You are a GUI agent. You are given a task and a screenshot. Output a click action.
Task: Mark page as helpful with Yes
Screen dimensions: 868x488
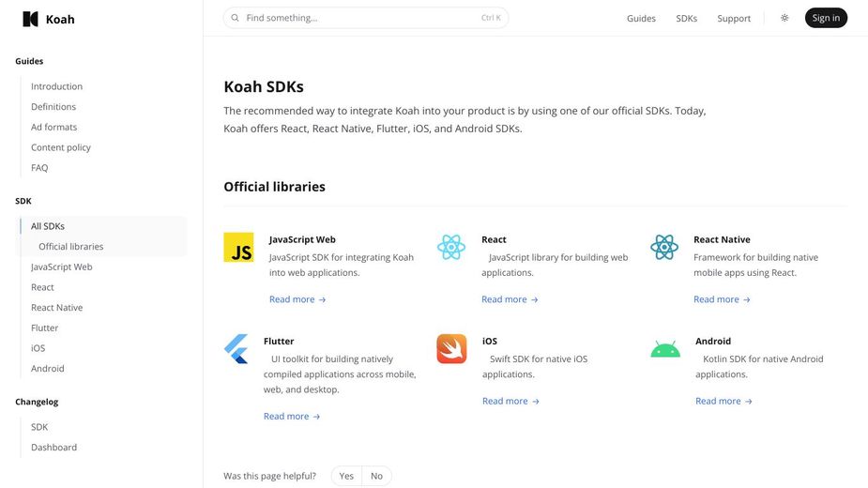346,476
